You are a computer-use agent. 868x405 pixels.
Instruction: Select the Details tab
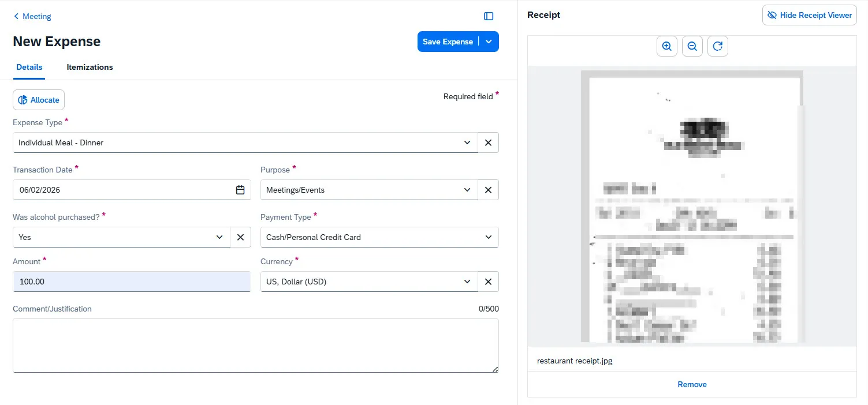[29, 67]
